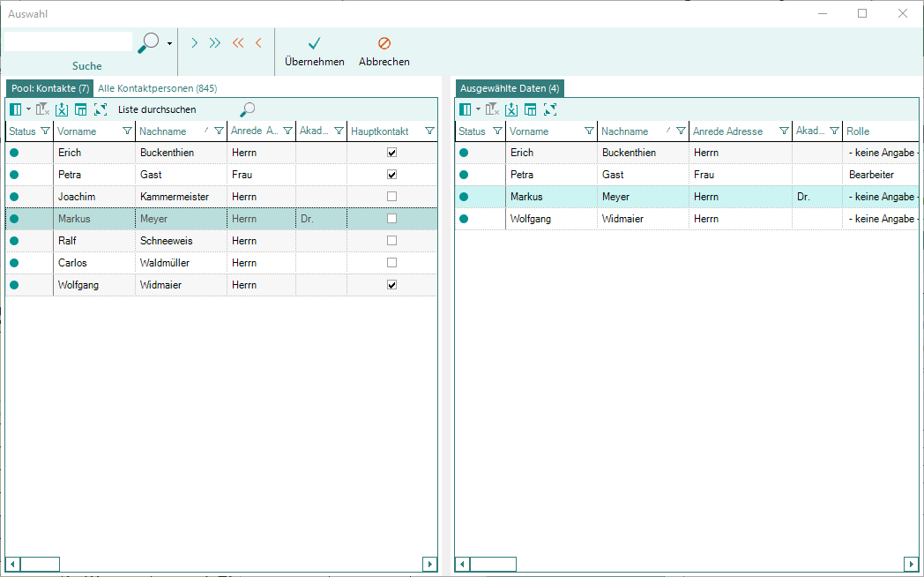
Task: Switch to Pool: Kontakte (7) tab
Action: (50, 88)
